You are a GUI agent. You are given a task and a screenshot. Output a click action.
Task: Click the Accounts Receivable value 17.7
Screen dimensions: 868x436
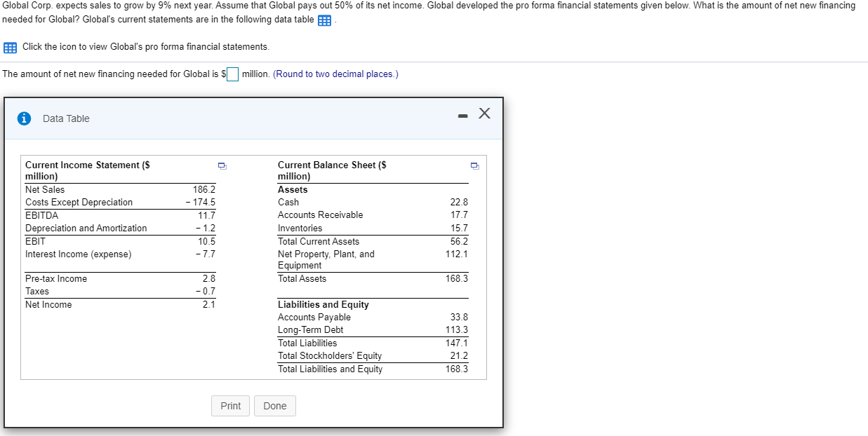459,215
